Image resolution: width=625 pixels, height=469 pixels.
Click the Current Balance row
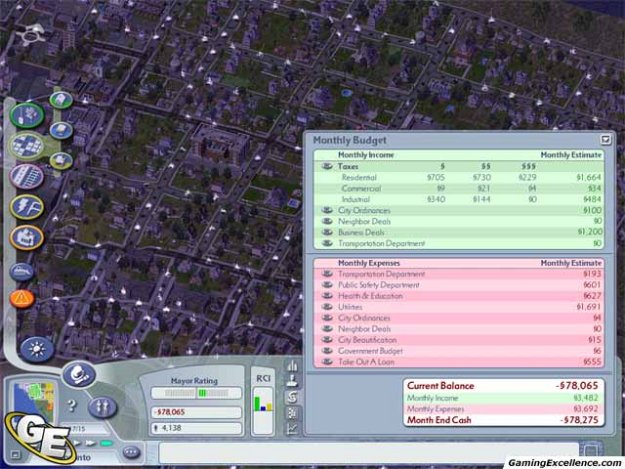(x=503, y=386)
